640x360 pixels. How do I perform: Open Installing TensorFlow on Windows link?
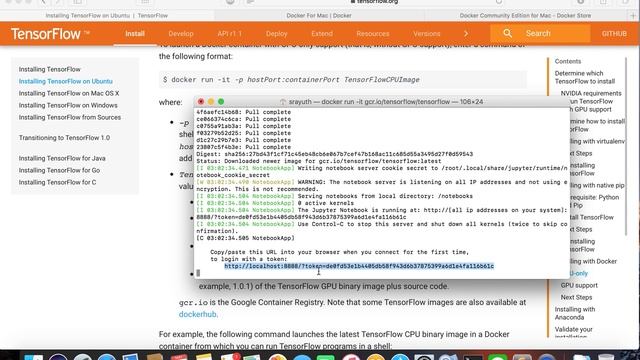(68, 105)
